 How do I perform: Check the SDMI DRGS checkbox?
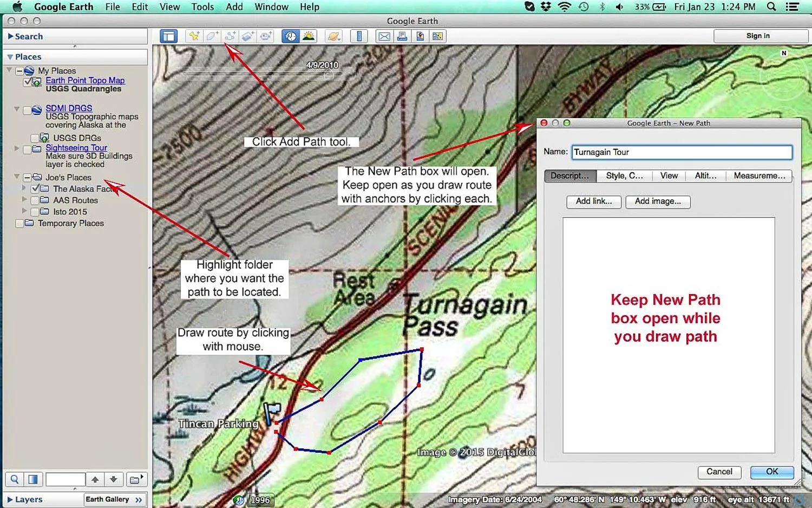click(27, 110)
